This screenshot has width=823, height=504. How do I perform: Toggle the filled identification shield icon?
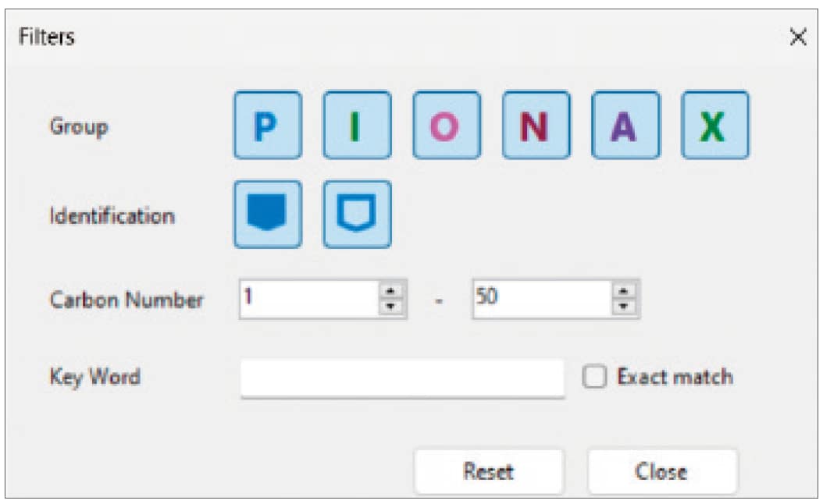(x=267, y=215)
